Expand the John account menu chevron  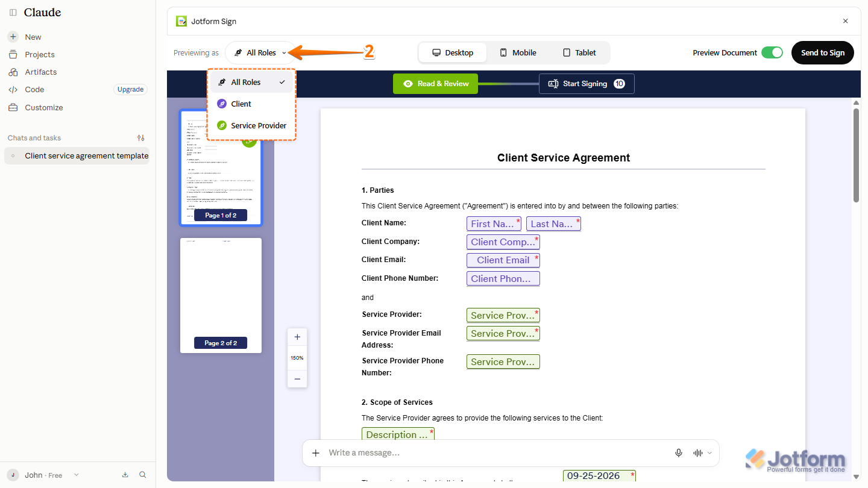click(x=76, y=475)
